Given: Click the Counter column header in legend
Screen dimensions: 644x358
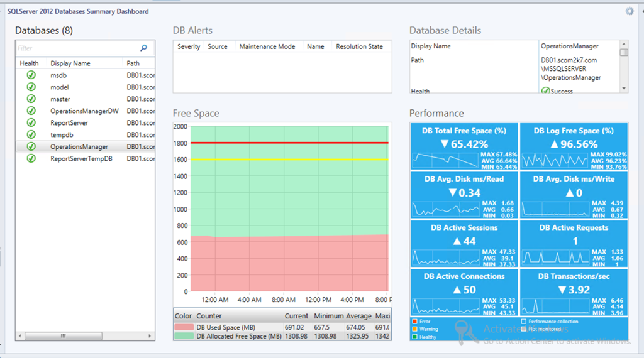Looking at the screenshot, I should [x=209, y=316].
